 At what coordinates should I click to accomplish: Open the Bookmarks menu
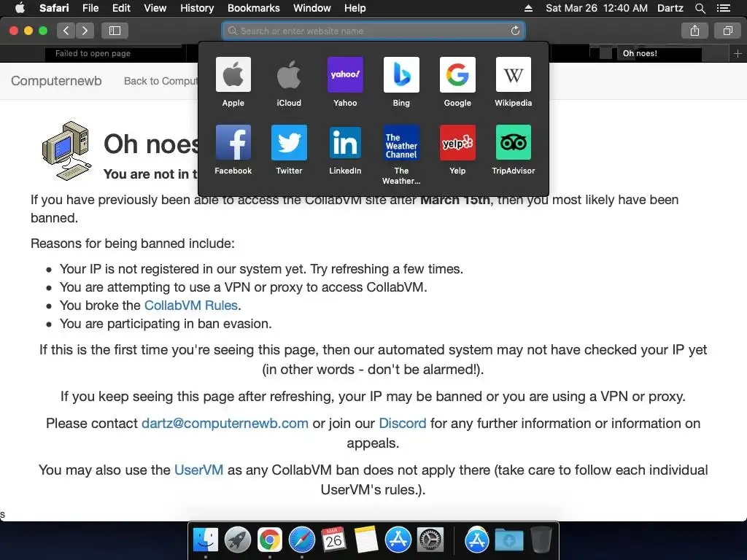[x=253, y=8]
